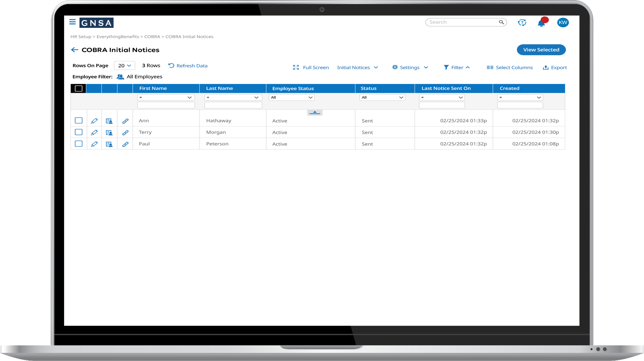
Task: Select the pencil edit icon on Ann Hathaway's row
Action: point(94,120)
